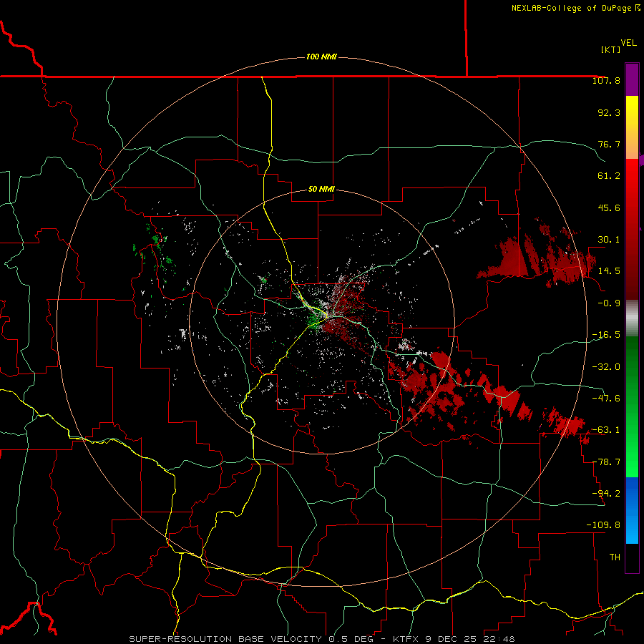The image size is (644, 644).
Task: Click the 76.7 velocity scale value
Action: click(x=609, y=144)
